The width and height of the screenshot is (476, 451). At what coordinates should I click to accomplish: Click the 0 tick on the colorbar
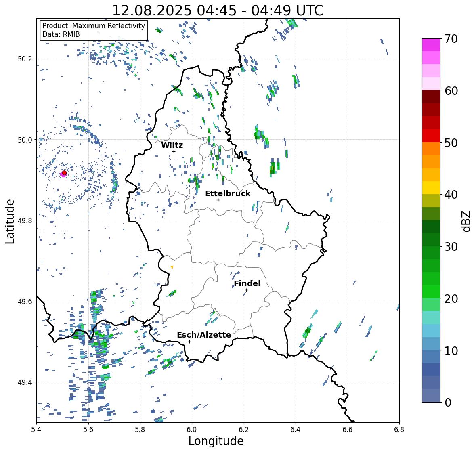click(448, 403)
